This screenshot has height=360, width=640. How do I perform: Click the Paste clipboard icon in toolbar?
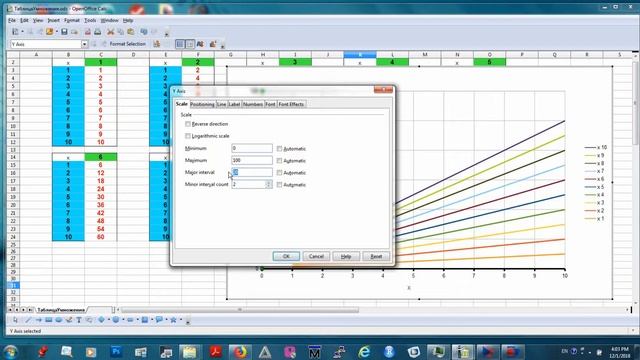tap(131, 32)
